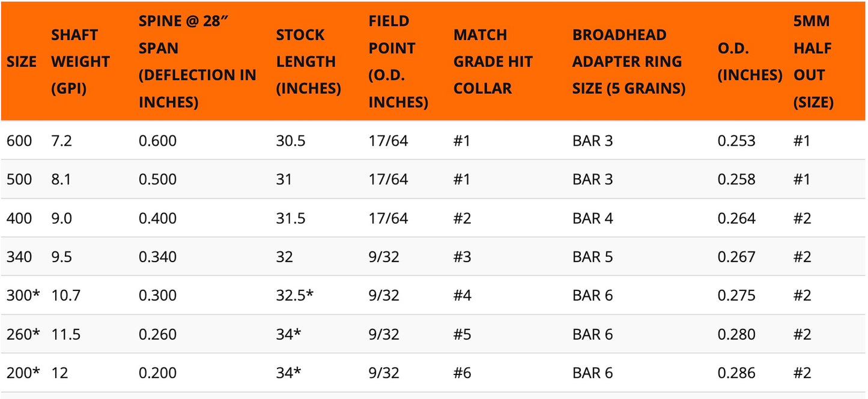This screenshot has width=868, height=399.
Task: Click the STOCK LENGTH (INCHES) header
Action: click(x=309, y=62)
